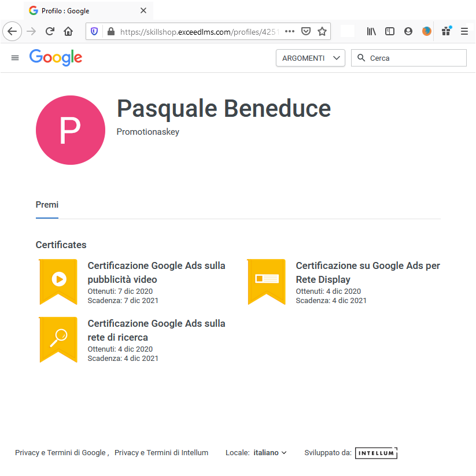Open the What's New gift icon
The image size is (476, 476).
[x=447, y=31]
